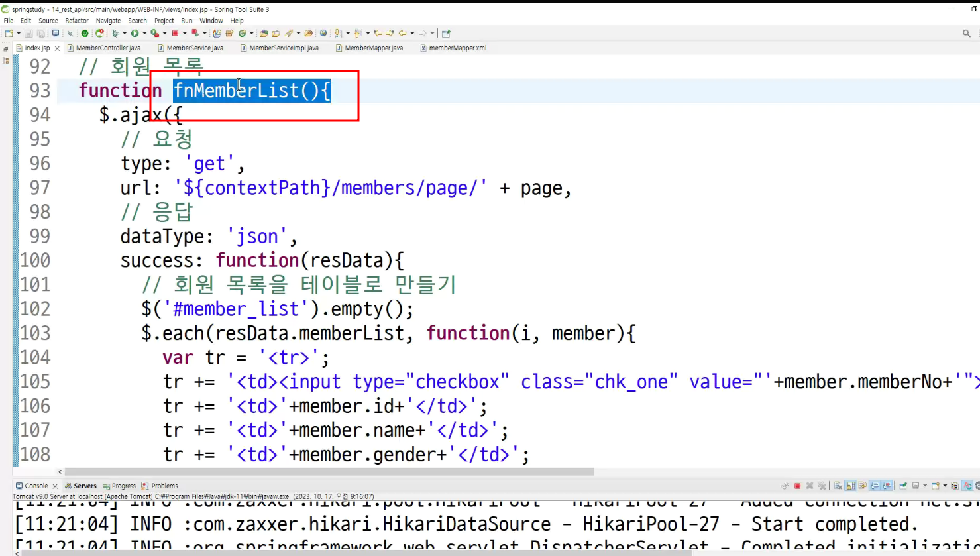Toggle Show Console on standard error change
Image resolution: width=980 pixels, height=556 pixels.
[x=887, y=486]
